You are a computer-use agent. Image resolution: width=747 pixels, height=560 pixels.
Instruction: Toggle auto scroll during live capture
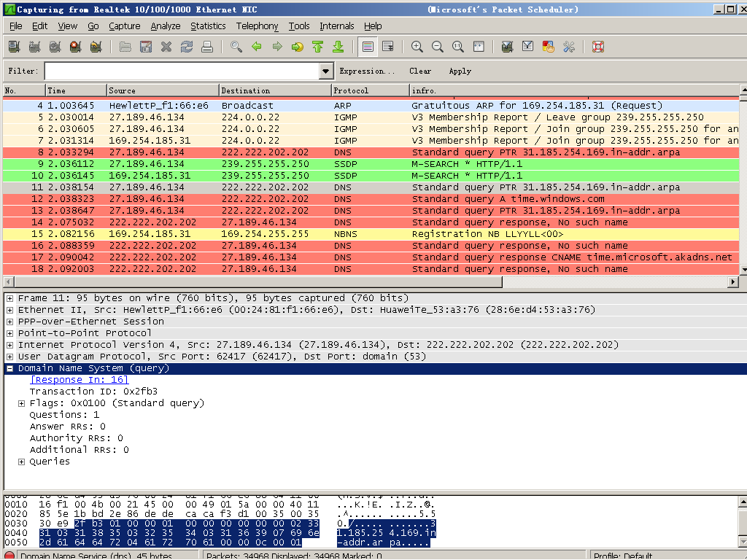[388, 47]
